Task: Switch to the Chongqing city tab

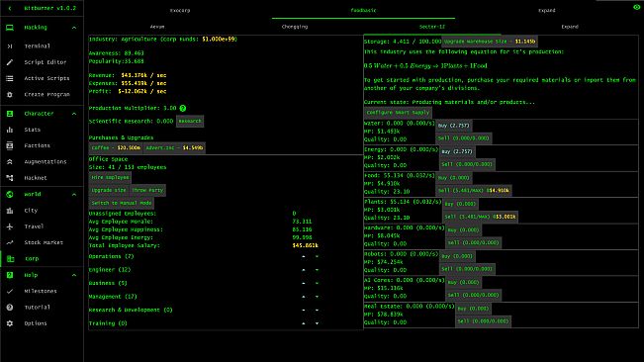Action: pyautogui.click(x=295, y=27)
